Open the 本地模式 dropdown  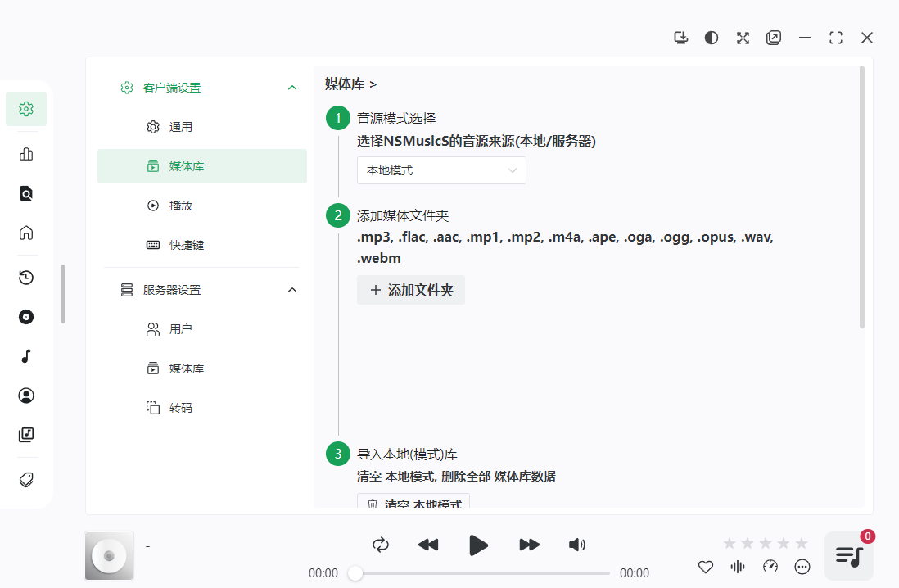(x=441, y=170)
